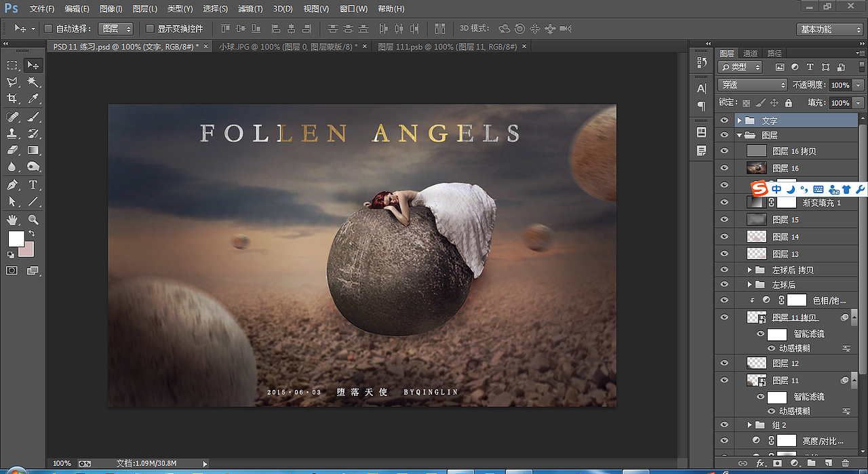Image resolution: width=868 pixels, height=474 pixels.
Task: Choose the Eraser tool
Action: click(12, 151)
